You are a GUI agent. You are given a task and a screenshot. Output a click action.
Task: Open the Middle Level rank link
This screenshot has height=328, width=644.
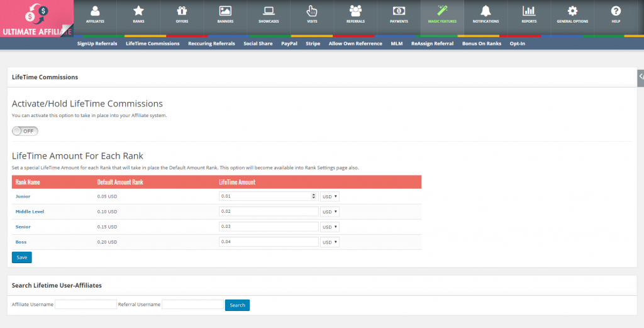click(x=30, y=212)
